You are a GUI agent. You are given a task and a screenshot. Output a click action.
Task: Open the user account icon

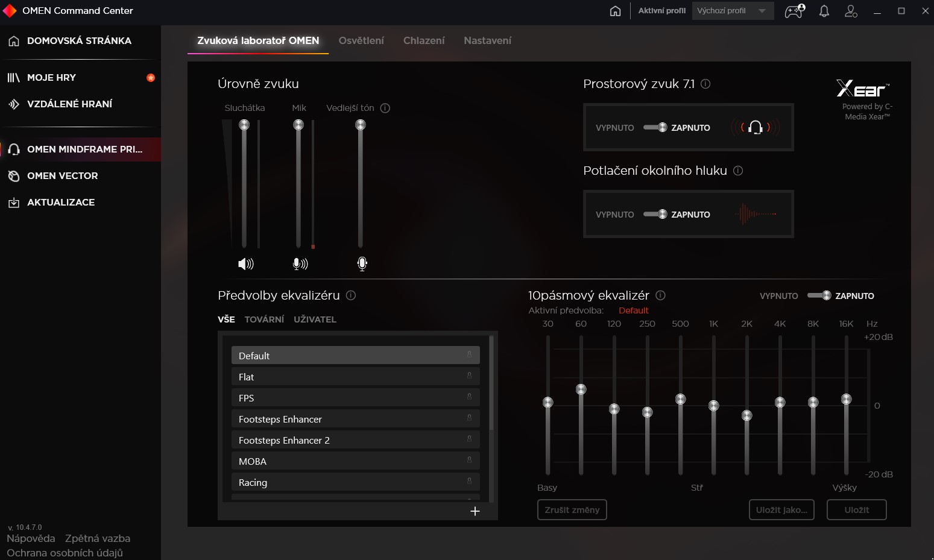point(851,11)
